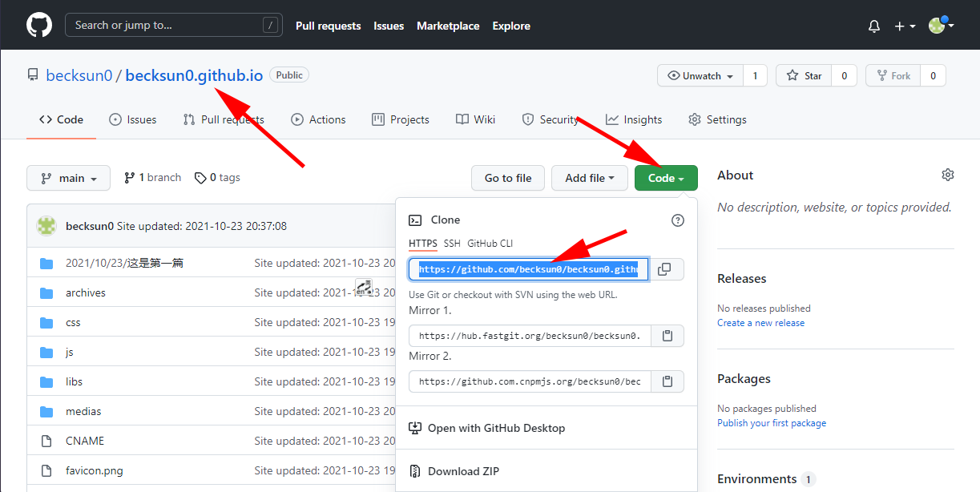The height and width of the screenshot is (492, 980).
Task: Click the Create a new release link
Action: pyautogui.click(x=761, y=323)
